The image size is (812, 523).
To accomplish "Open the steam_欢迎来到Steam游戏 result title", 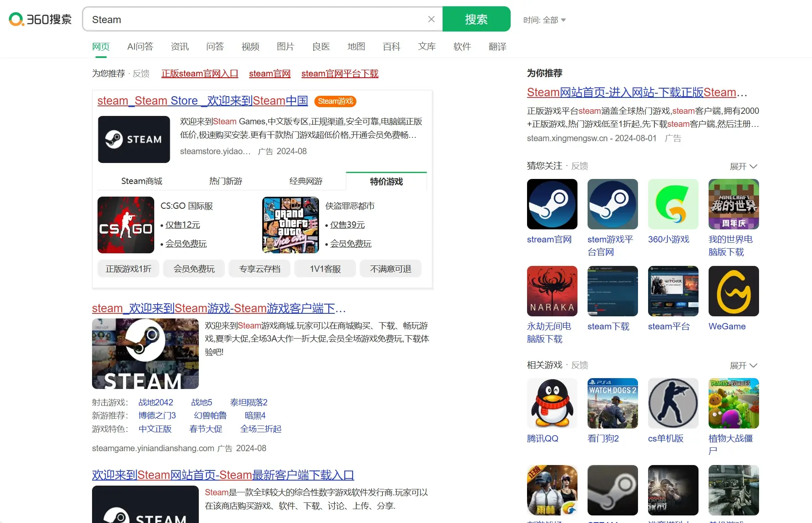I will [x=219, y=308].
